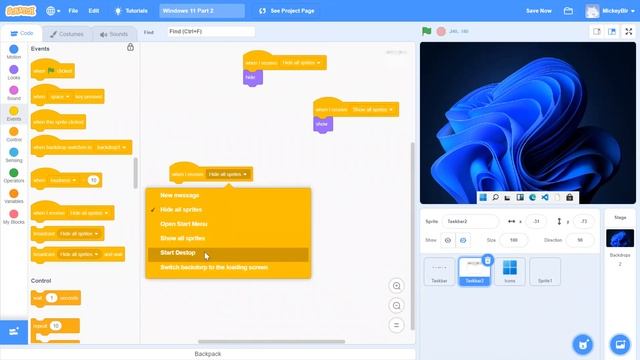Viewport: 640px width, 360px height.
Task: Select the Operators block category
Action: pyautogui.click(x=14, y=176)
